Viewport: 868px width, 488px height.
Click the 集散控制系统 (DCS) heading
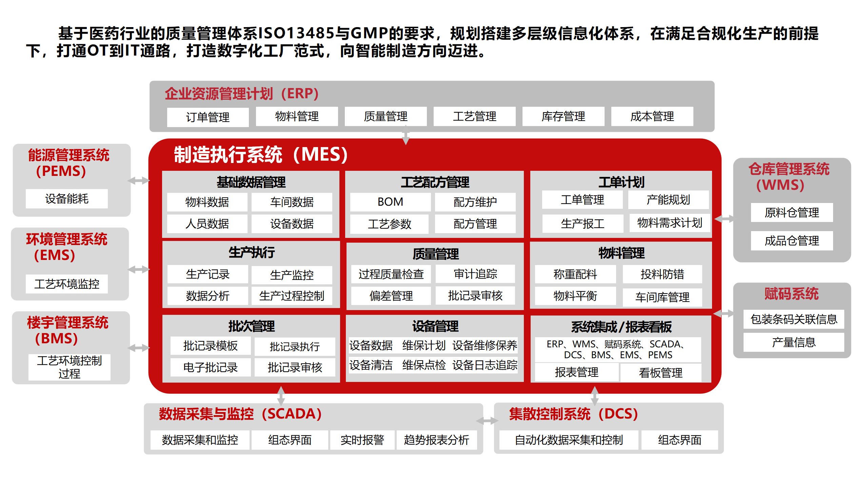574,414
